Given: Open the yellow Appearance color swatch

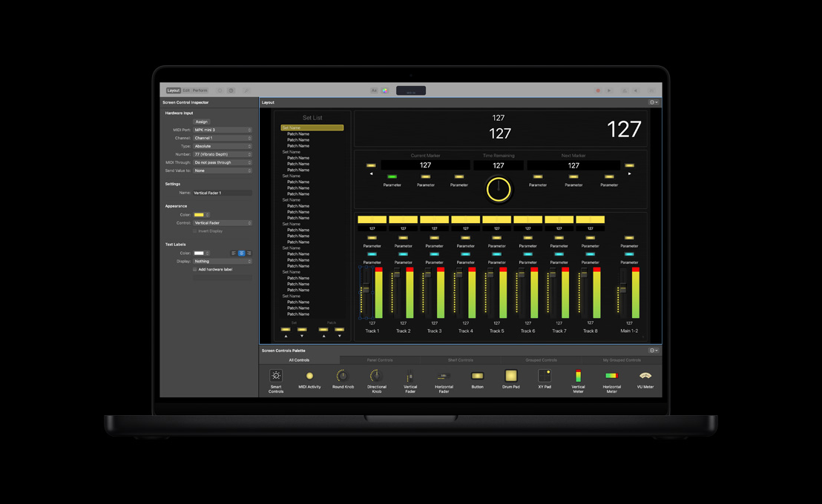Looking at the screenshot, I should [x=199, y=214].
